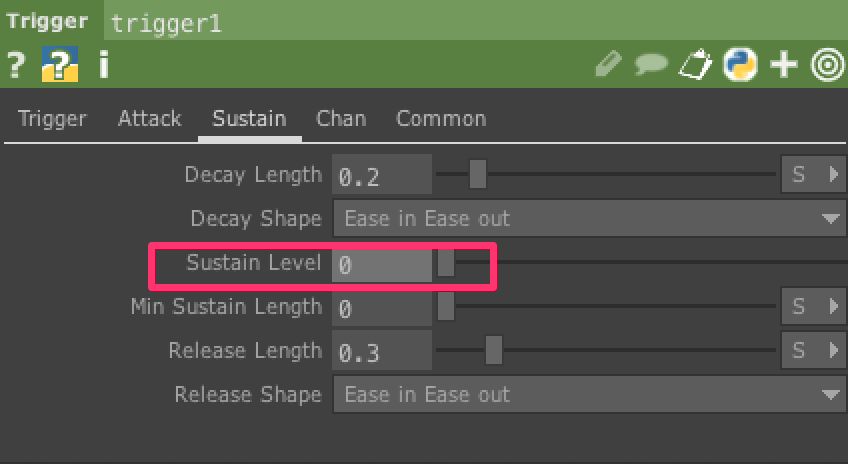Click the Sustain Level value field
The width and height of the screenshot is (848, 464).
382,264
